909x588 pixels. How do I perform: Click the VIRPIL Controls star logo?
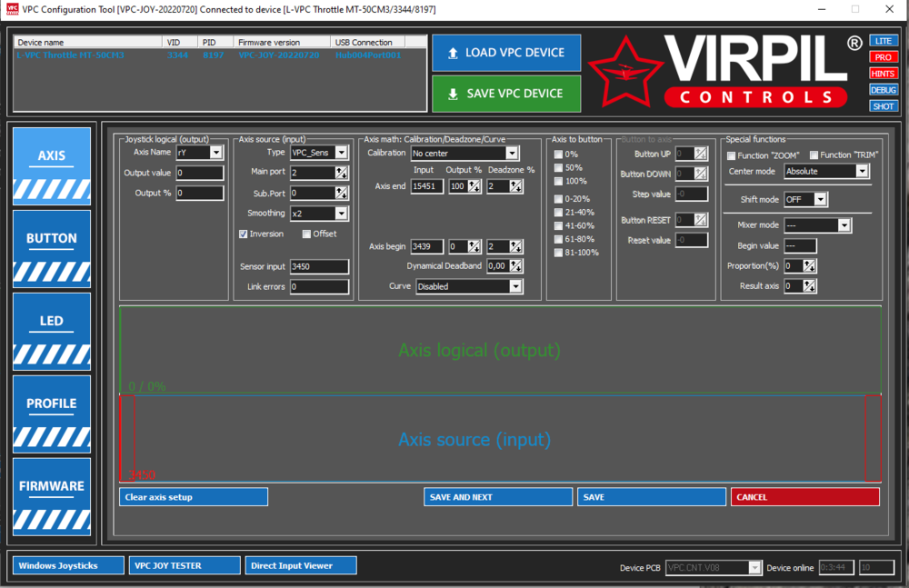click(x=625, y=73)
